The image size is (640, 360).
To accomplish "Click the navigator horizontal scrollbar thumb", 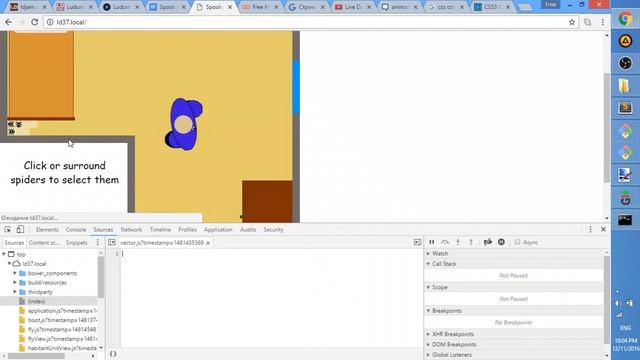I will pos(36,356).
